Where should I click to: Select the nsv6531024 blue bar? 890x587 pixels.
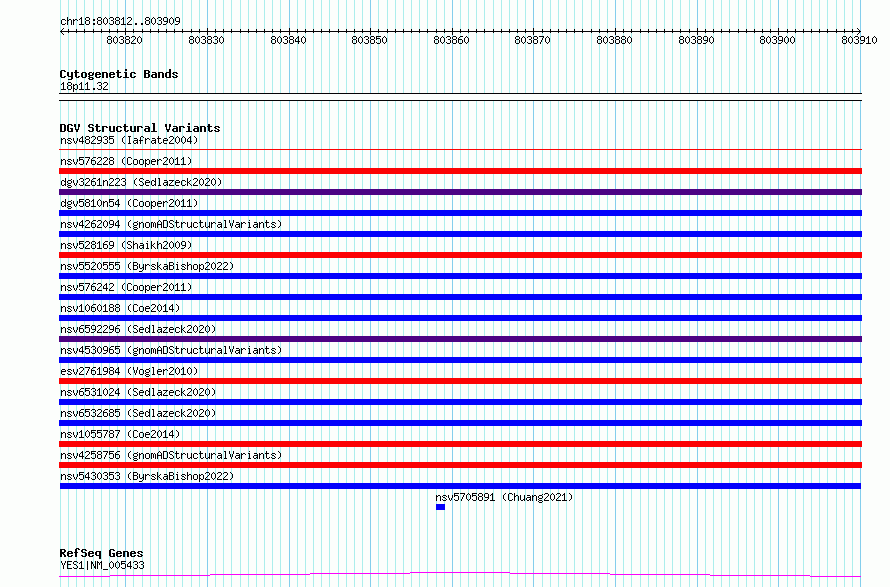coord(460,402)
